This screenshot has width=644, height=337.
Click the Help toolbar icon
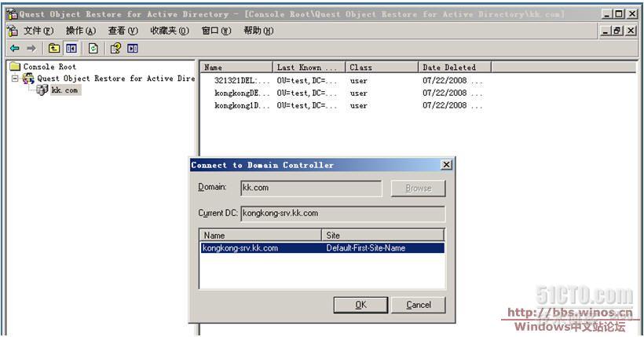(115, 49)
